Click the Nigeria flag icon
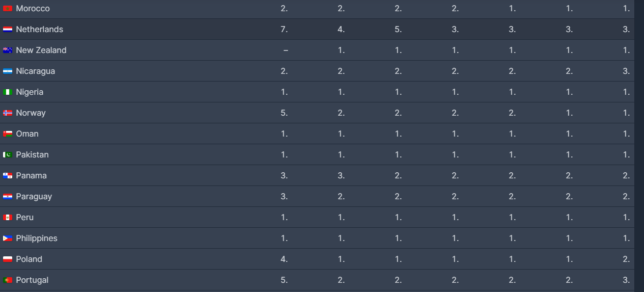The width and height of the screenshot is (644, 292). tap(8, 92)
